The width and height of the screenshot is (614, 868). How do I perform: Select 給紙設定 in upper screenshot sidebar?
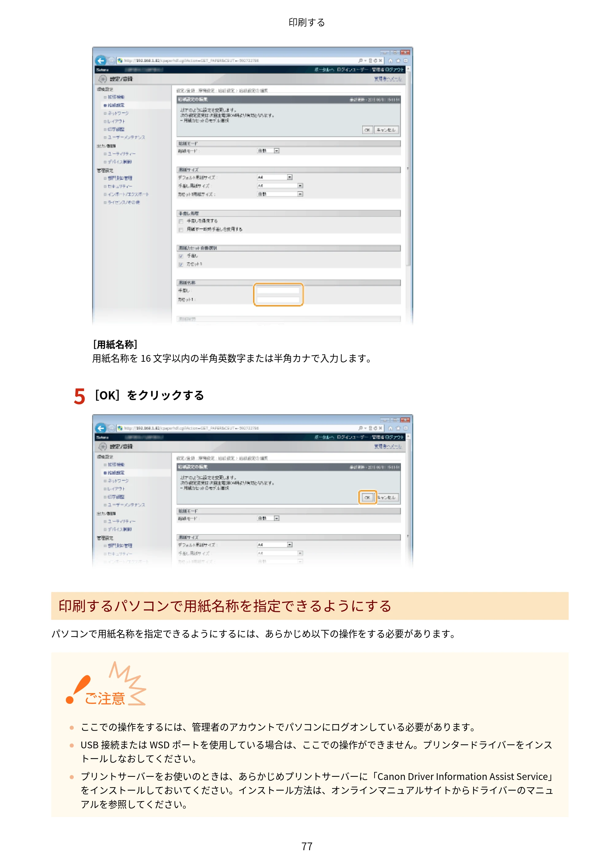[x=116, y=105]
